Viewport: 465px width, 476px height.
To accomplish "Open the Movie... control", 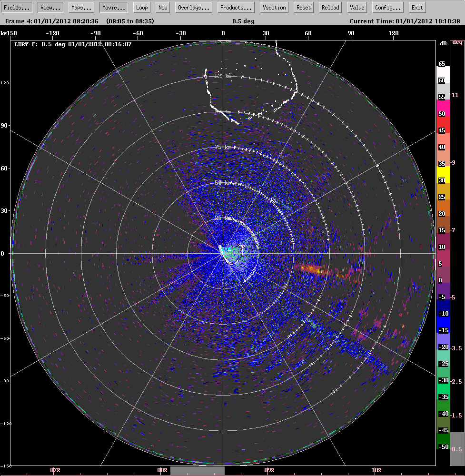I will 114,8.
